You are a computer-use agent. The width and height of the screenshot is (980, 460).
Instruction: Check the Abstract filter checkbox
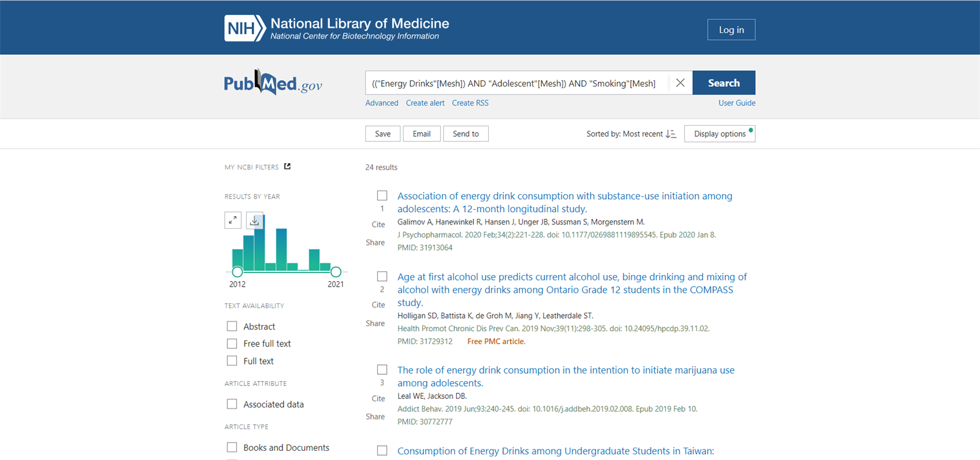click(x=232, y=326)
